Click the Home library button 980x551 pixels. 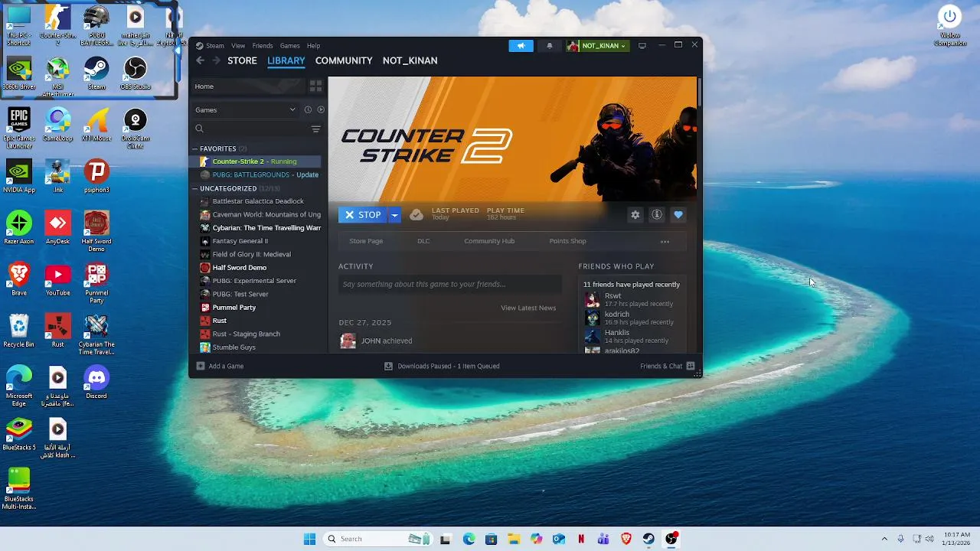tap(248, 86)
